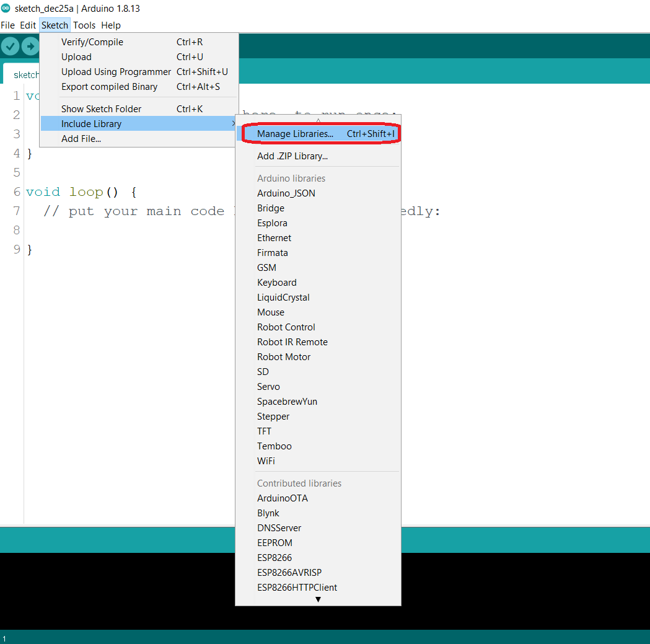Choose Upload from the Sketch menu
The height and width of the screenshot is (644, 650).
[139, 57]
